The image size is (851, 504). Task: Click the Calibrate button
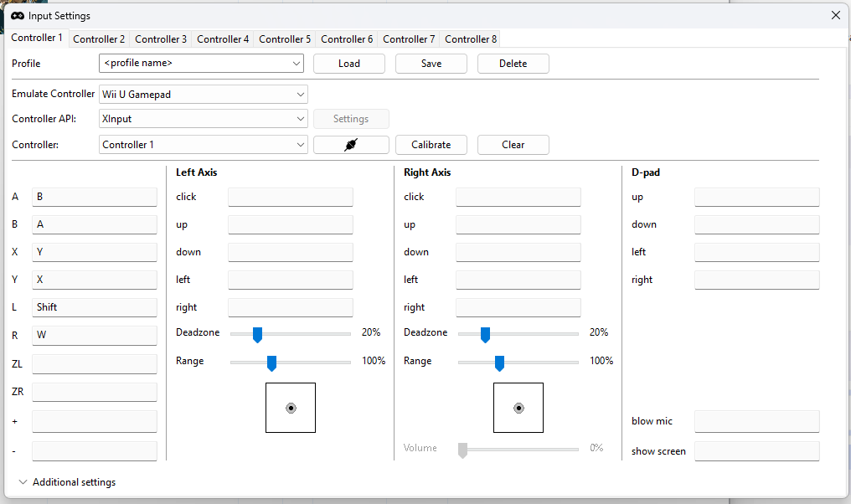coord(431,145)
